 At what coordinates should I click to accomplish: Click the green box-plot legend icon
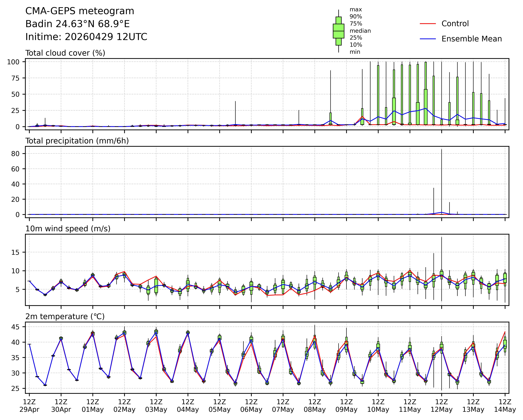tap(338, 31)
